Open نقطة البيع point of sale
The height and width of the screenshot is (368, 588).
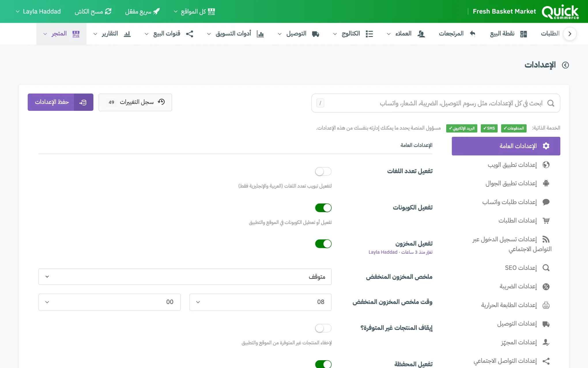[509, 34]
